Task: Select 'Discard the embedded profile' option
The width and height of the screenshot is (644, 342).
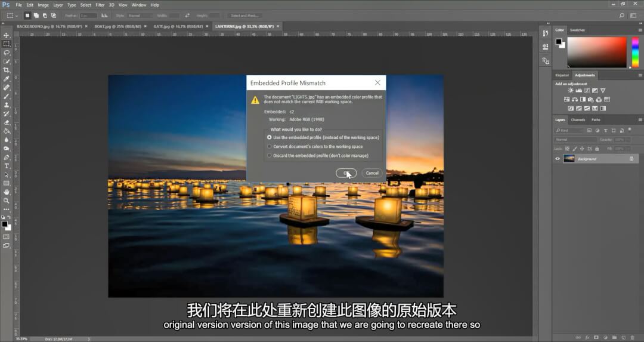Action: [x=270, y=156]
